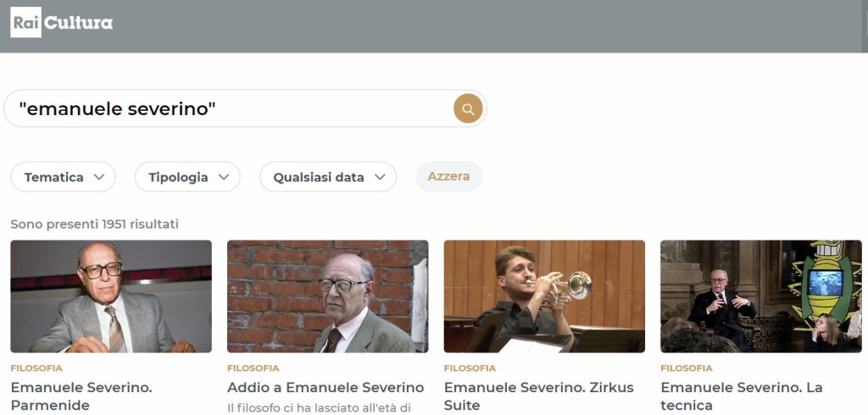Open the trumpet player video thumbnail
This screenshot has height=415, width=868.
coord(544,296)
